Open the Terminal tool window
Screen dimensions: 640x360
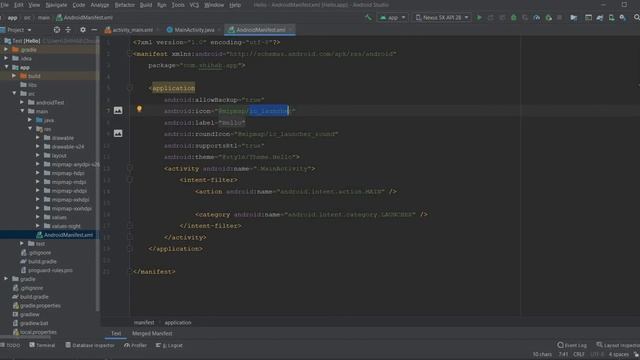(x=42, y=345)
